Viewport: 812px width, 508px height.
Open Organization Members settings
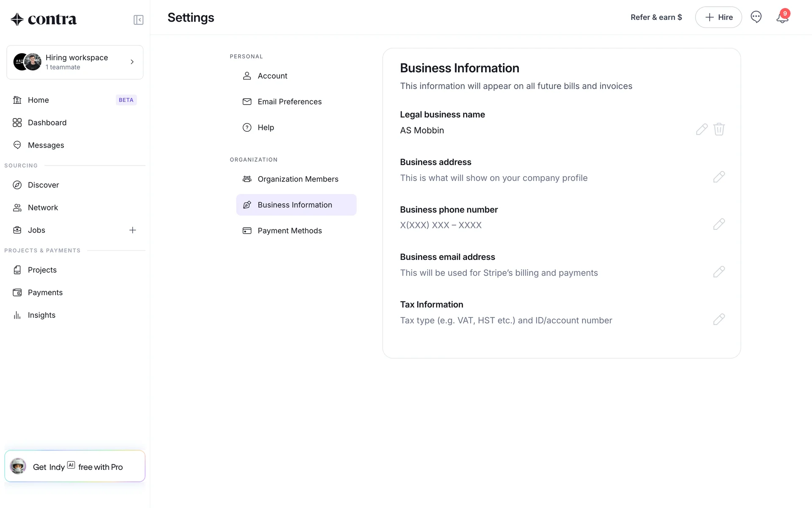pyautogui.click(x=298, y=179)
